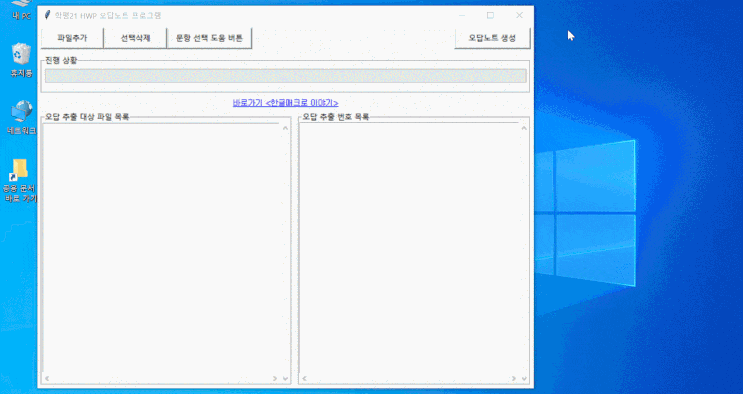Click the left arrow of the number list horizontal scrollbar
Image resolution: width=743 pixels, height=394 pixels.
tap(304, 378)
